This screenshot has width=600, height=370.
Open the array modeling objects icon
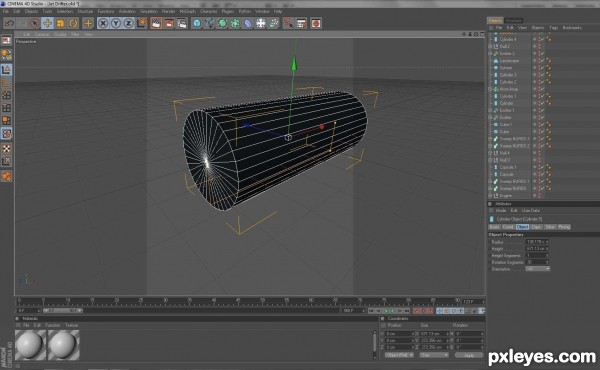235,23
